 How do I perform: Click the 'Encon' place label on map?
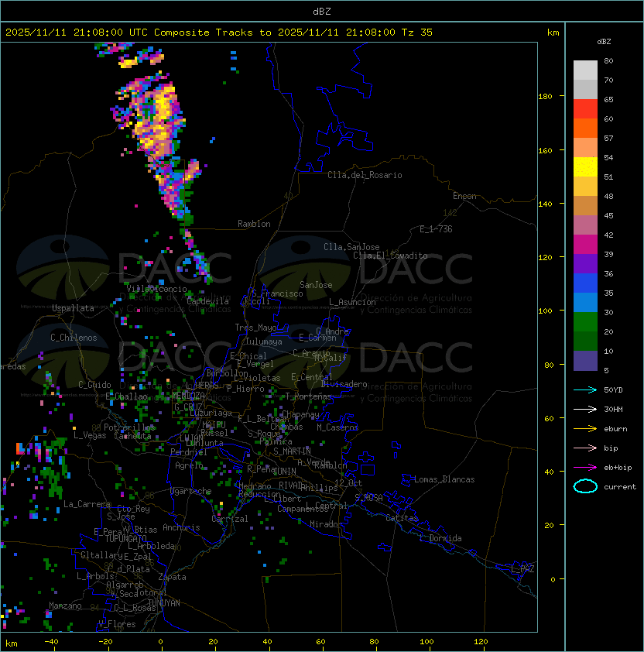[x=464, y=196]
